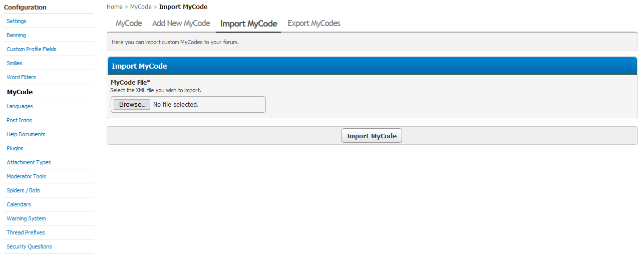This screenshot has width=644, height=260.
Task: Click the Browse file button
Action: 132,105
